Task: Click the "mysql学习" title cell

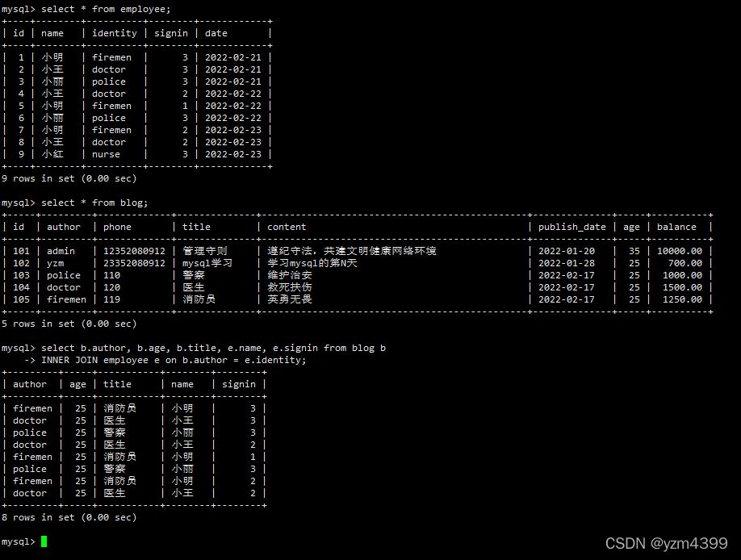Action: tap(207, 263)
